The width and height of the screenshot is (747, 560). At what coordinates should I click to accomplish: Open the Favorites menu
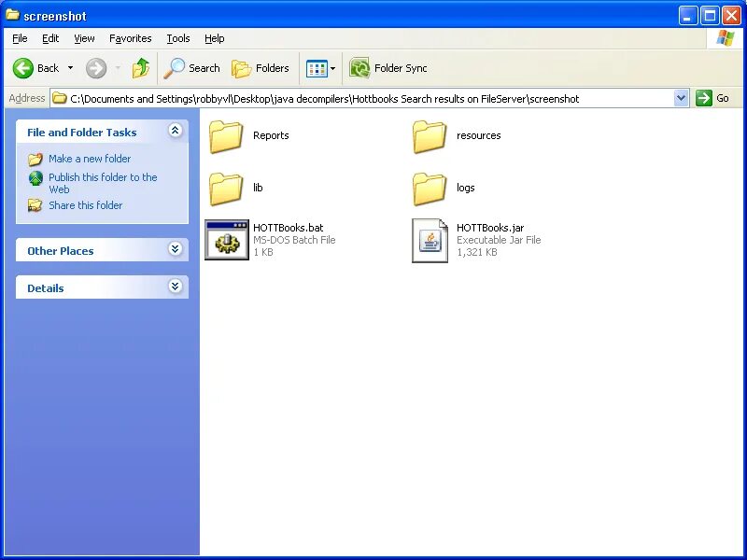click(x=130, y=38)
